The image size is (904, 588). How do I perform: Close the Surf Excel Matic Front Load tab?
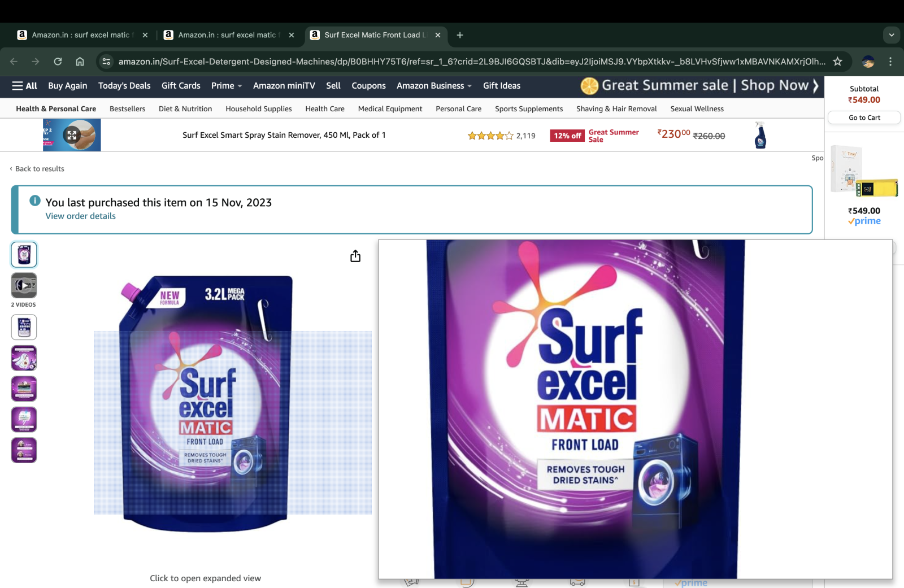pos(438,35)
